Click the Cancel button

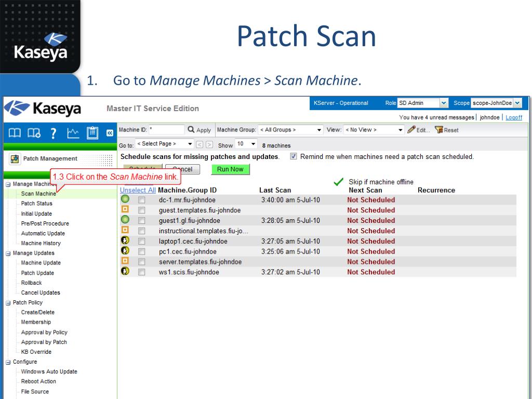click(x=183, y=169)
